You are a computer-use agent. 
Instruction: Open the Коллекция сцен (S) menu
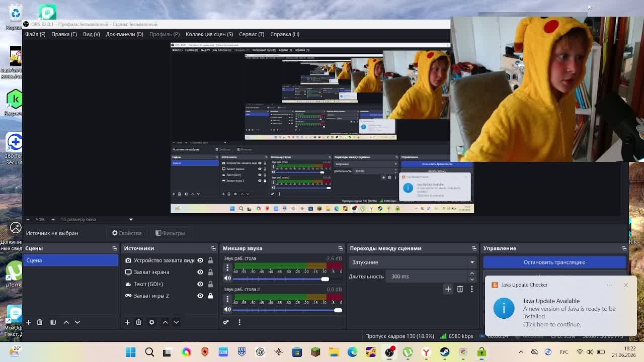tap(209, 34)
